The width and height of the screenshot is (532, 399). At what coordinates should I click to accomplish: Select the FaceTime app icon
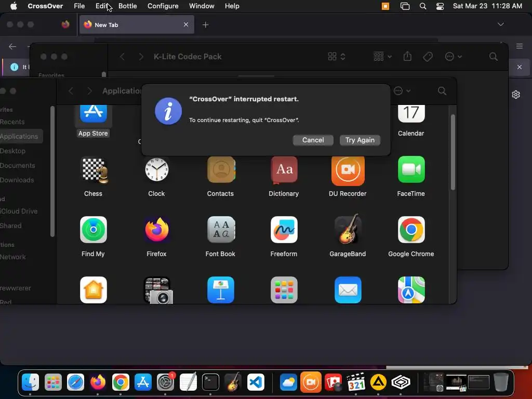click(411, 170)
